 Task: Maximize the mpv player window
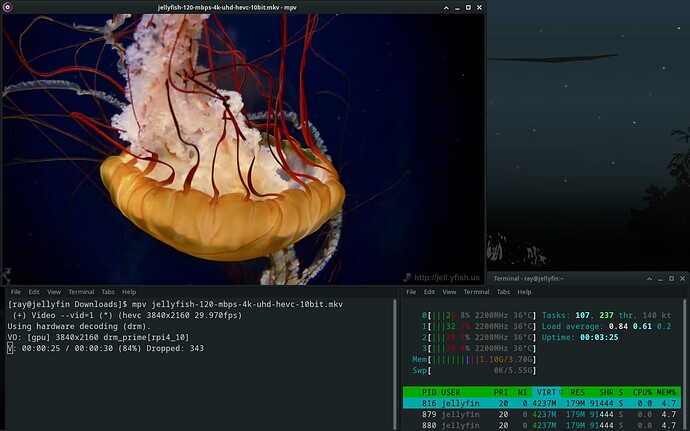(x=468, y=7)
